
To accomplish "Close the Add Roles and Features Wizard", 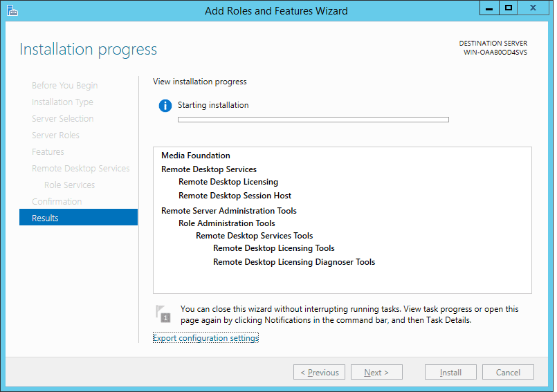I will click(x=533, y=8).
